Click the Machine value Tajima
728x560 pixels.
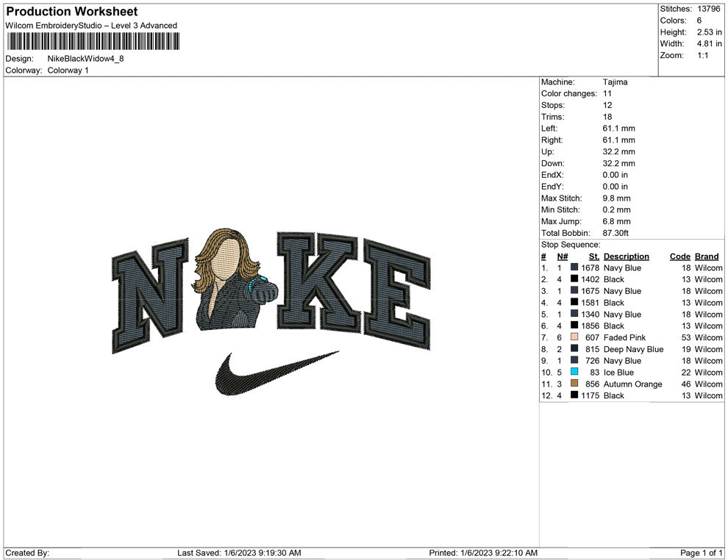(x=615, y=82)
